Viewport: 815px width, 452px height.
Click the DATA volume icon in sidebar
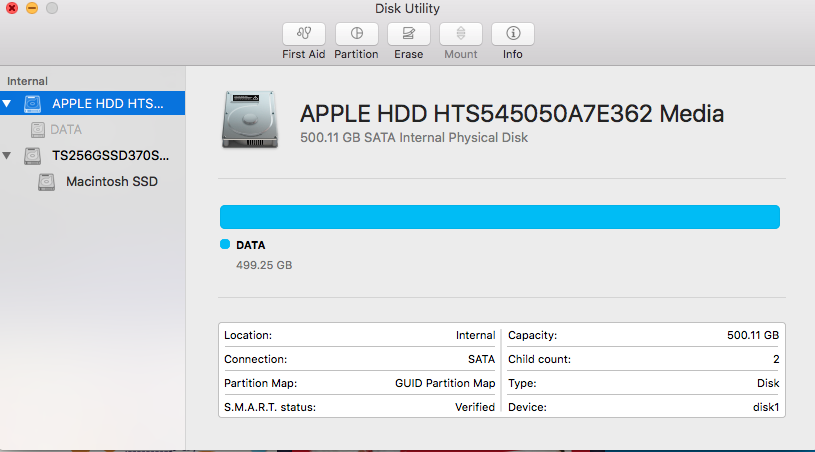(38, 129)
